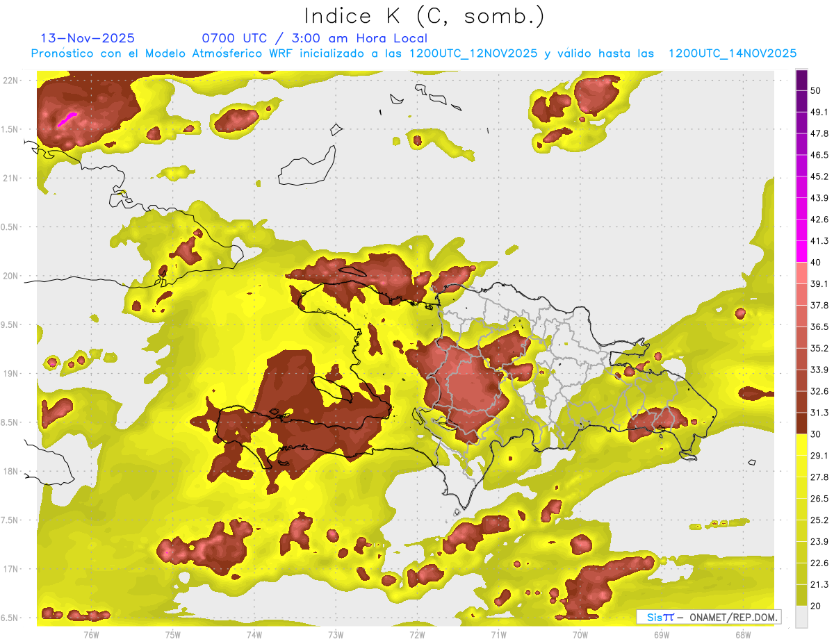Click the colorbar value '40'
The height and width of the screenshot is (644, 834).
(817, 263)
